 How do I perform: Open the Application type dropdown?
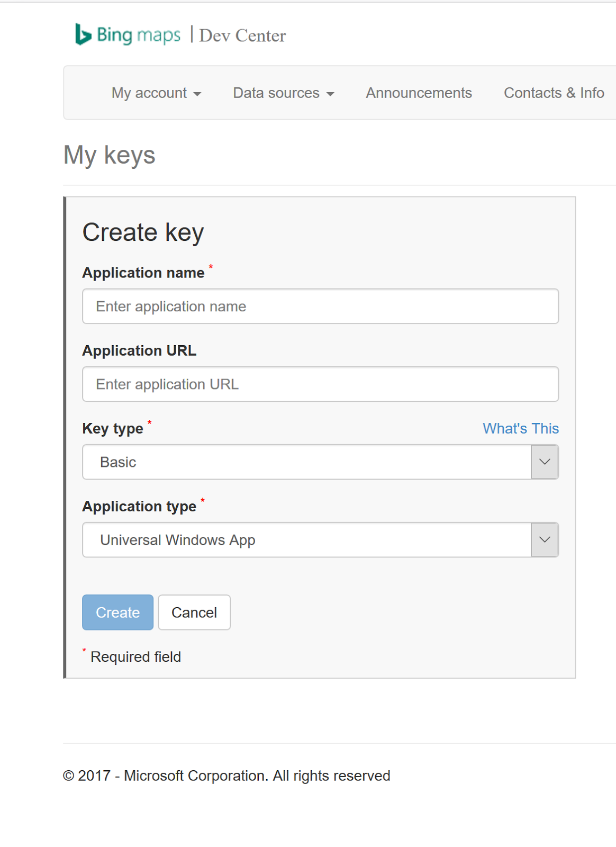(x=307, y=540)
